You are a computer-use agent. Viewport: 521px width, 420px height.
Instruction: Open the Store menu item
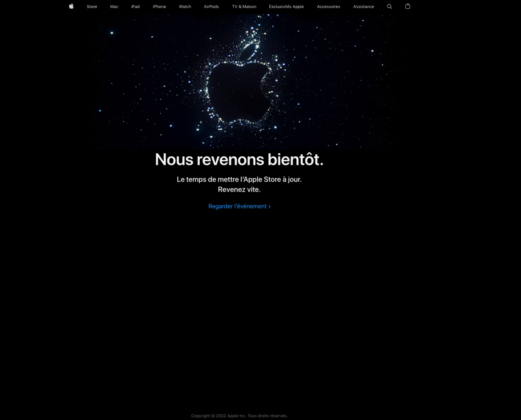[92, 7]
